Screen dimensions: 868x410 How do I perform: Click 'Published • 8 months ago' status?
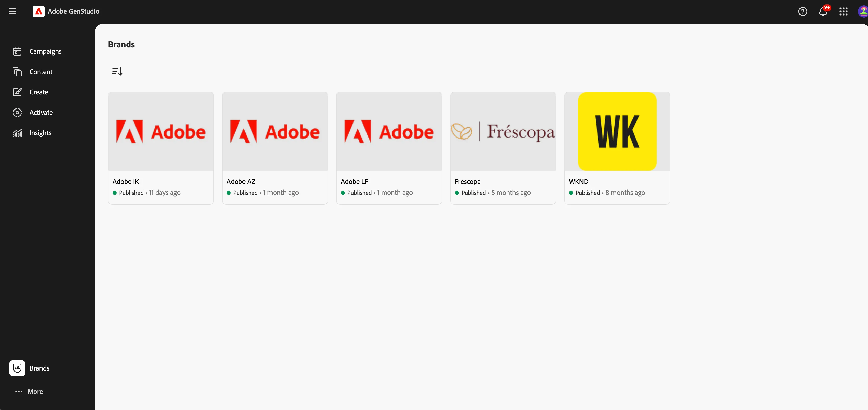pyautogui.click(x=607, y=193)
